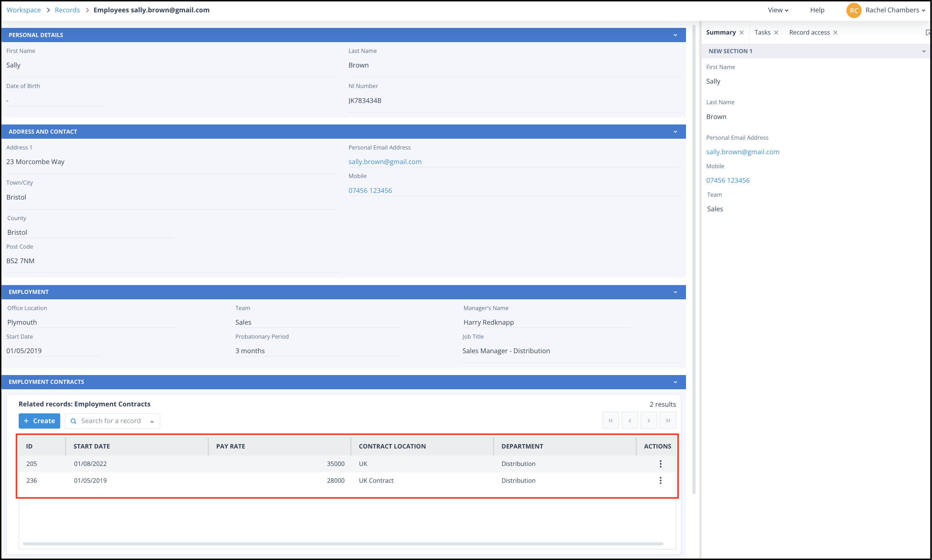Click the main page vertical scrollbar
Image resolution: width=932 pixels, height=560 pixels.
point(693,260)
